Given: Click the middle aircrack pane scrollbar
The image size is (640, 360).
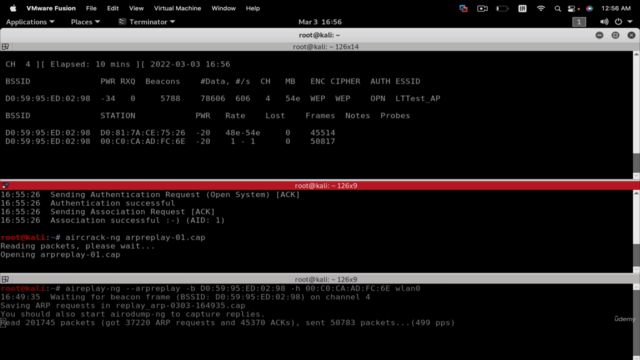Looking at the screenshot, I should point(636,231).
